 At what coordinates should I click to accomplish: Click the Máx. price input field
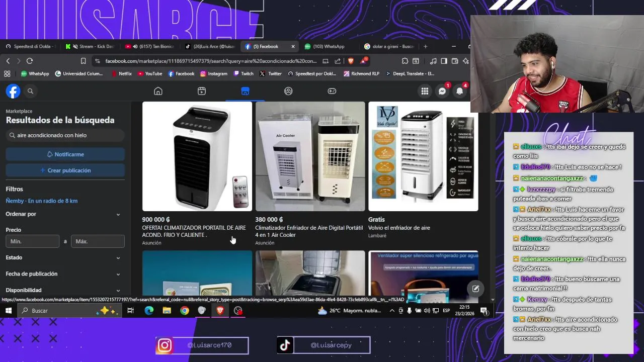coord(98,241)
